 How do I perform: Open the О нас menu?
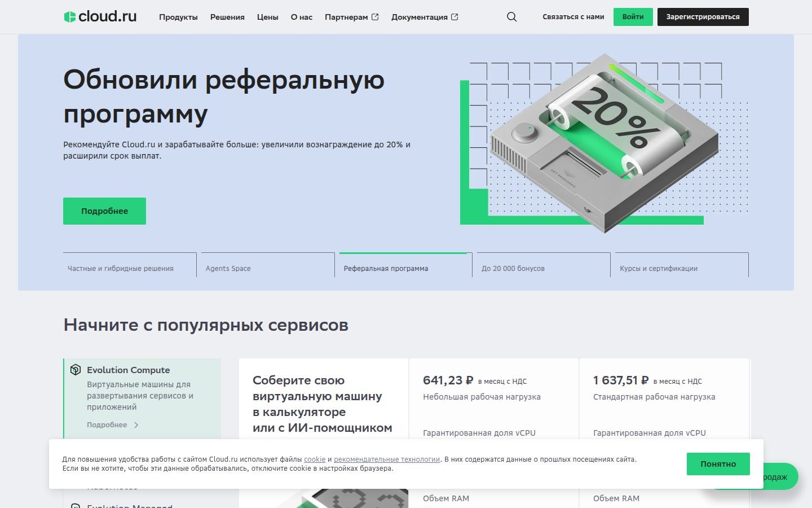tap(302, 17)
